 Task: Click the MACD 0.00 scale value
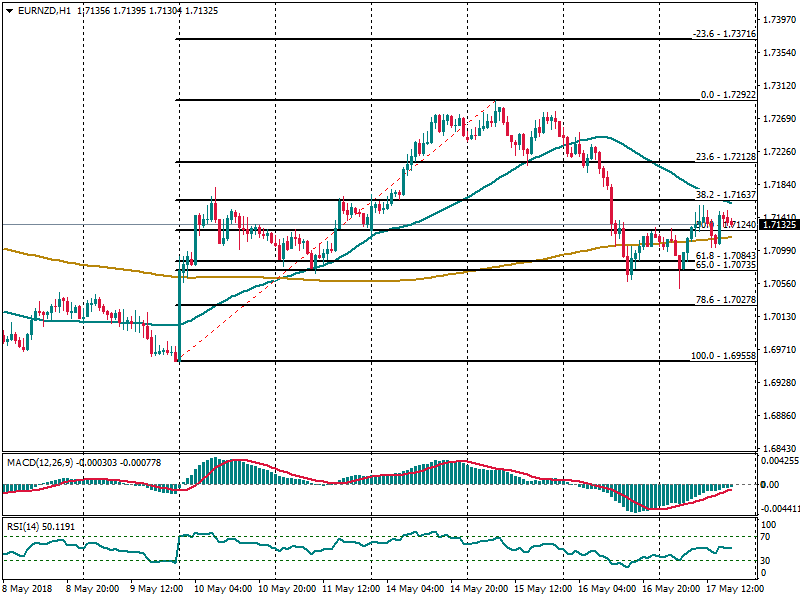pos(770,485)
